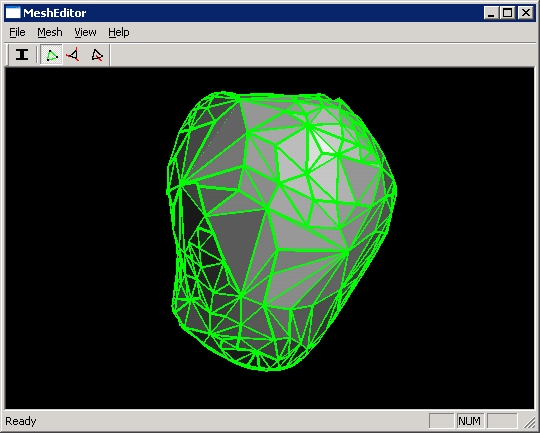Open the Mesh menu
The height and width of the screenshot is (433, 540).
pyautogui.click(x=50, y=32)
